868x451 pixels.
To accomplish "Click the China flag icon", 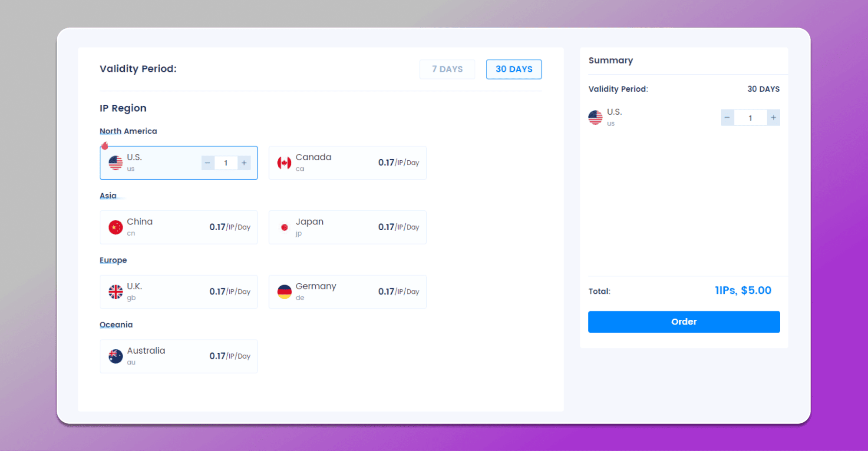I will 116,227.
